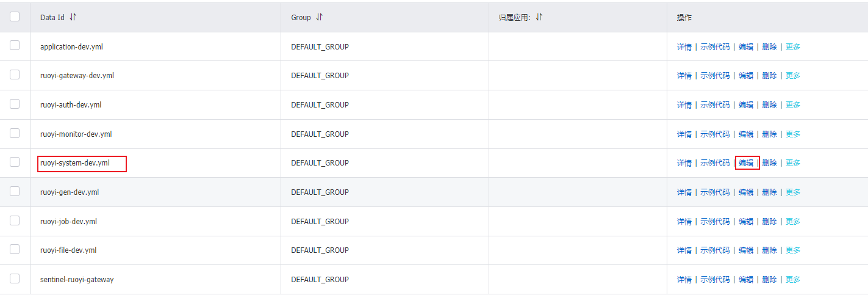Select the ruoyi-gen-dev.yml data id text
The image size is (868, 295).
point(70,192)
